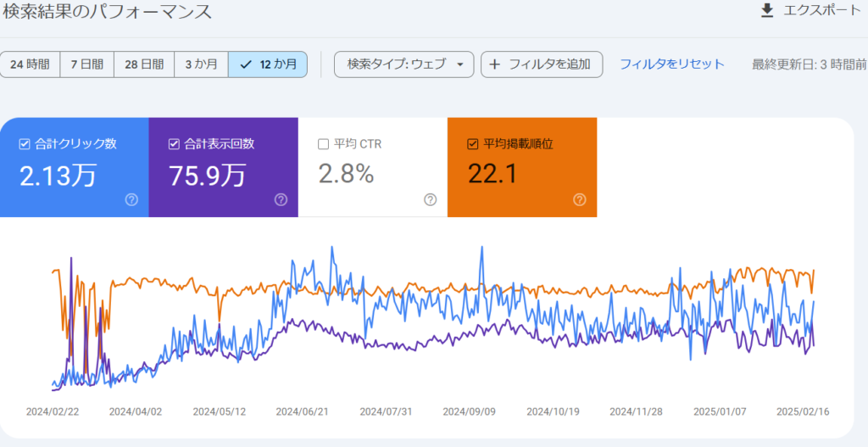Open help icon on total clicks card

pos(131,200)
